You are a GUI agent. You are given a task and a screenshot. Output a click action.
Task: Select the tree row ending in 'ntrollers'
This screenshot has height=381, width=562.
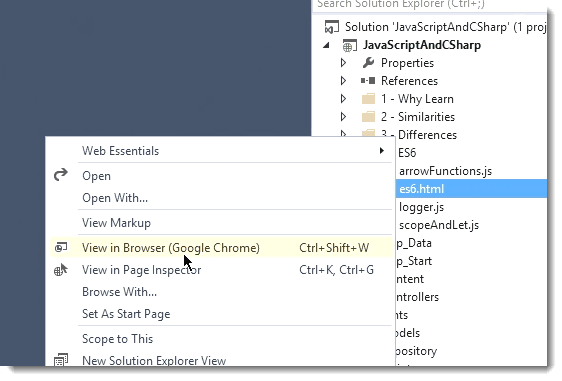click(418, 297)
